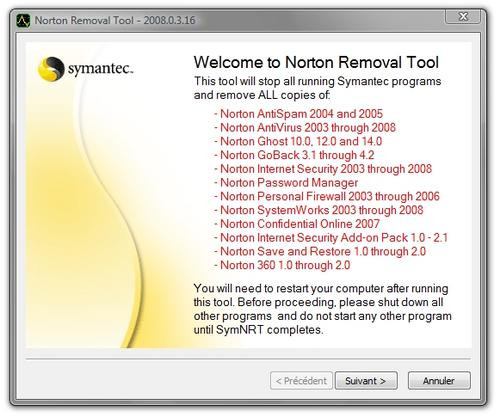
Task: Go back using the Précédent button
Action: (x=301, y=381)
